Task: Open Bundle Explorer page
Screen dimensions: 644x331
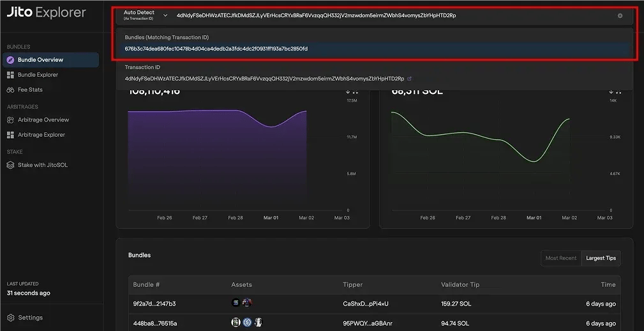Action: pos(38,75)
